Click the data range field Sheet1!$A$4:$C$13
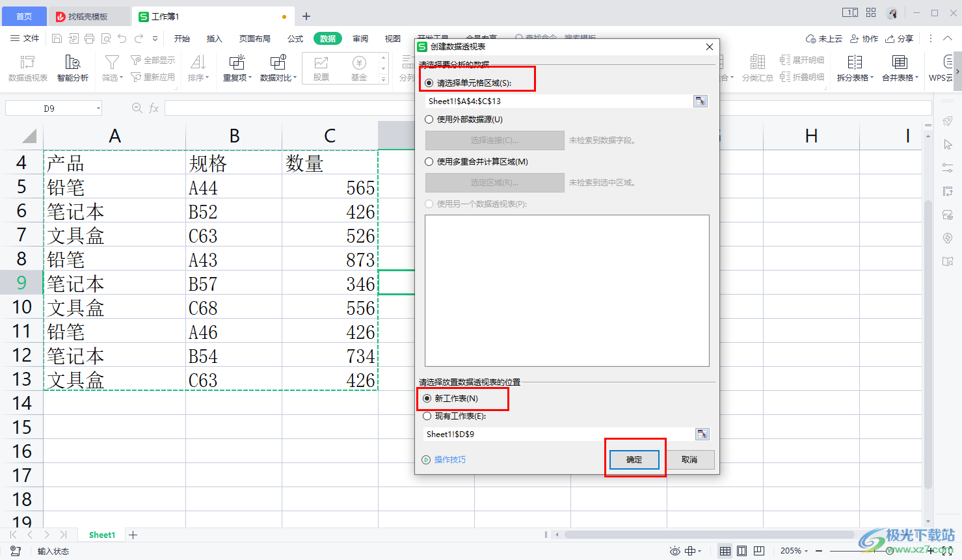This screenshot has width=962, height=560. point(559,101)
